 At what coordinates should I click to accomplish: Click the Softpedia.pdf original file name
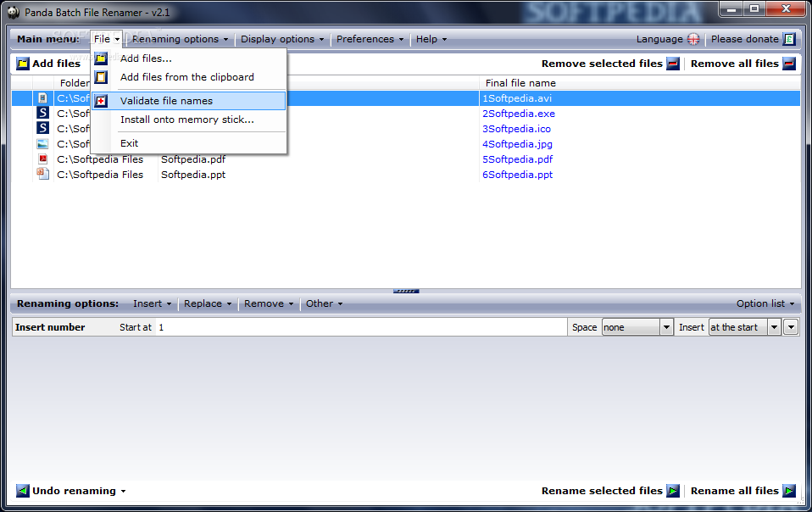click(x=193, y=159)
